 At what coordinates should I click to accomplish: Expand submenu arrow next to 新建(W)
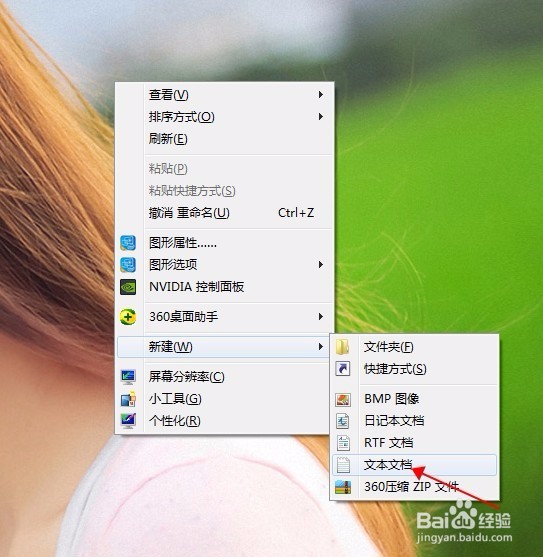point(321,346)
